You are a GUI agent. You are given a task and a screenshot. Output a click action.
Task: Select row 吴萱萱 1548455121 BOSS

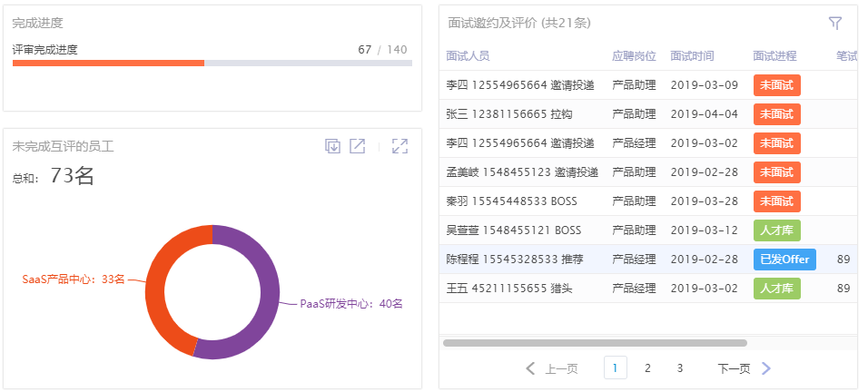[x=647, y=230]
